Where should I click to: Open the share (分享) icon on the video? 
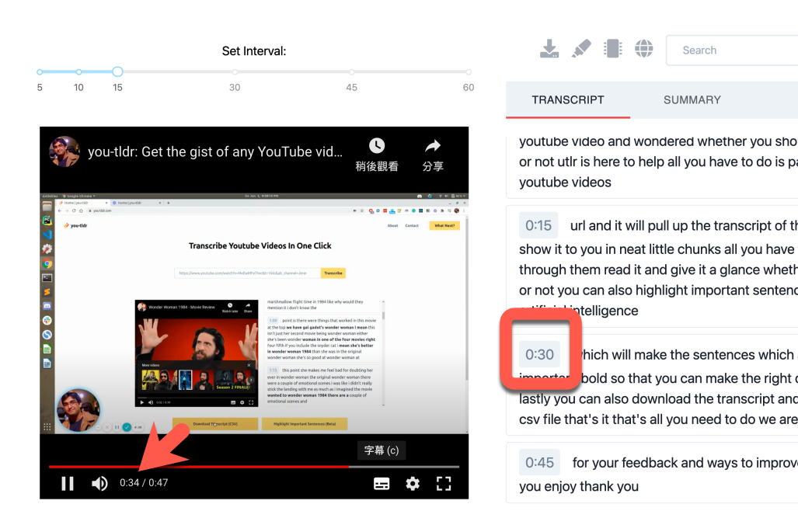(433, 145)
